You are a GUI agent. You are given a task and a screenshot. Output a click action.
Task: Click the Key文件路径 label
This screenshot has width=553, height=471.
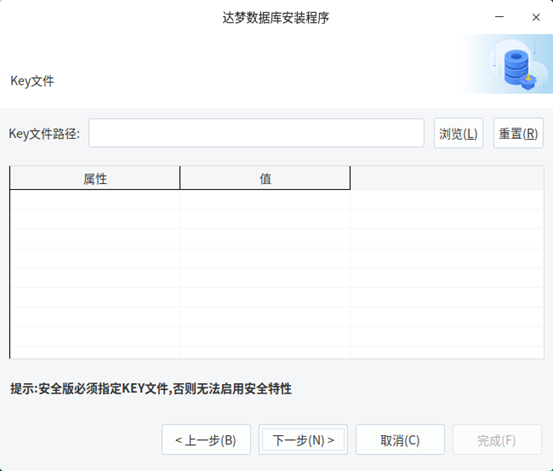(44, 133)
